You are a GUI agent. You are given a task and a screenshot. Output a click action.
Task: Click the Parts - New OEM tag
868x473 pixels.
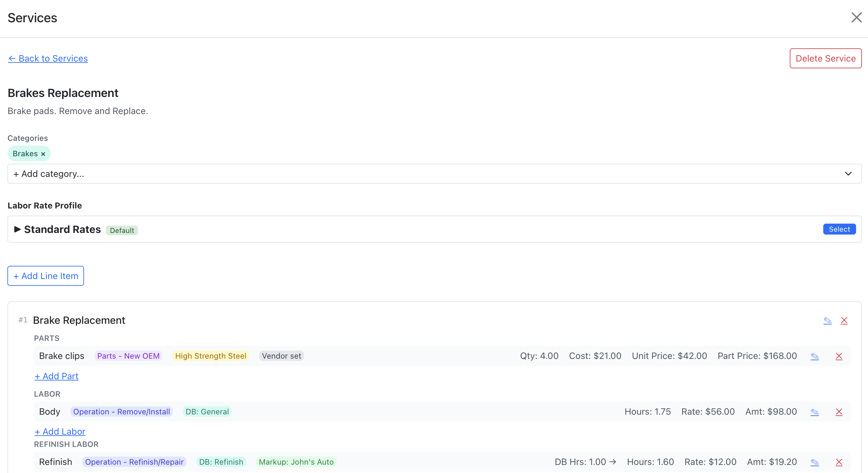tap(128, 356)
